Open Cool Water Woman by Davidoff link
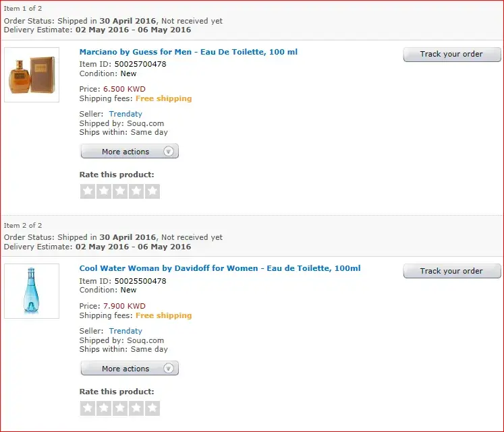This screenshot has width=504, height=432. click(x=220, y=268)
